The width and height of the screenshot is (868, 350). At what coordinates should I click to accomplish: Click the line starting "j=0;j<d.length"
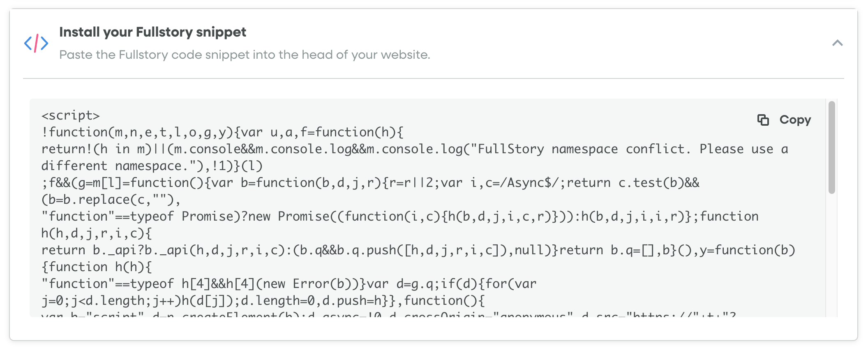(x=263, y=301)
